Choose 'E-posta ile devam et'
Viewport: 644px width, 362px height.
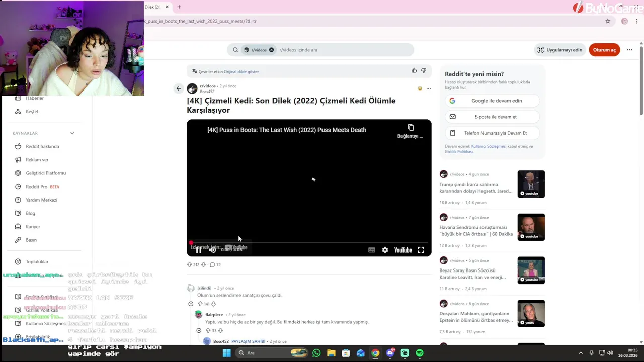point(492,117)
